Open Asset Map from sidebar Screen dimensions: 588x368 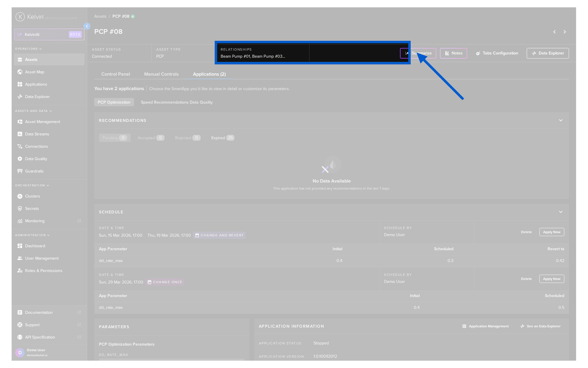pos(34,72)
